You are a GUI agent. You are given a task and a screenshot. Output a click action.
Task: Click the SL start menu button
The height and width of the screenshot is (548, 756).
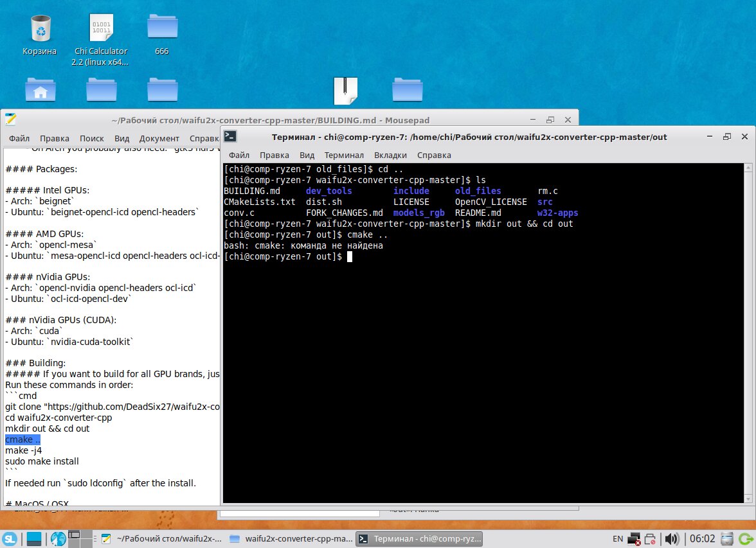pyautogui.click(x=10, y=538)
